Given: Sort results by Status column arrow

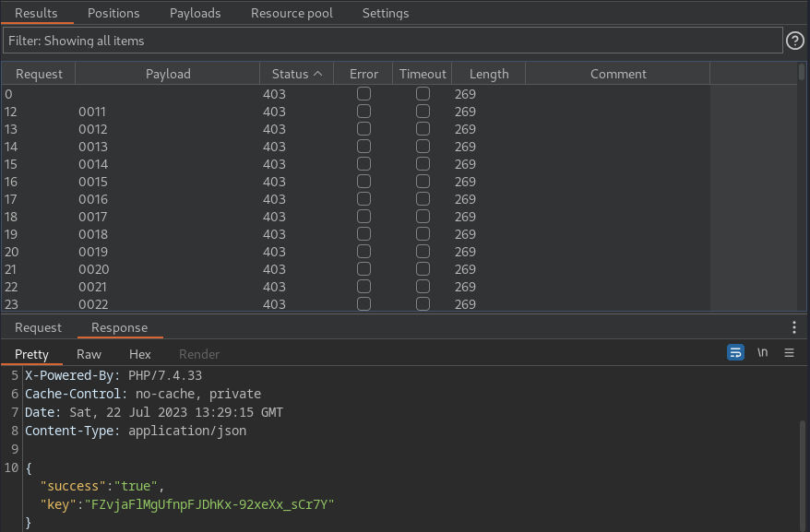Looking at the screenshot, I should click(x=318, y=74).
